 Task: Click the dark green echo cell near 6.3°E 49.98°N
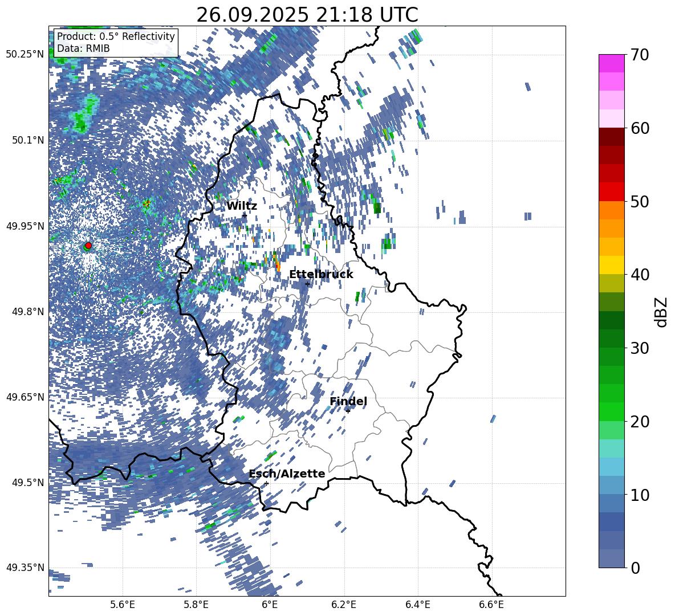(377, 208)
